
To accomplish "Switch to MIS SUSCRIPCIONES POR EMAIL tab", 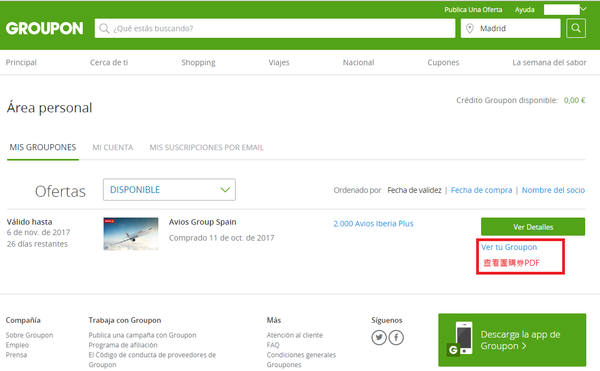I will [x=207, y=147].
